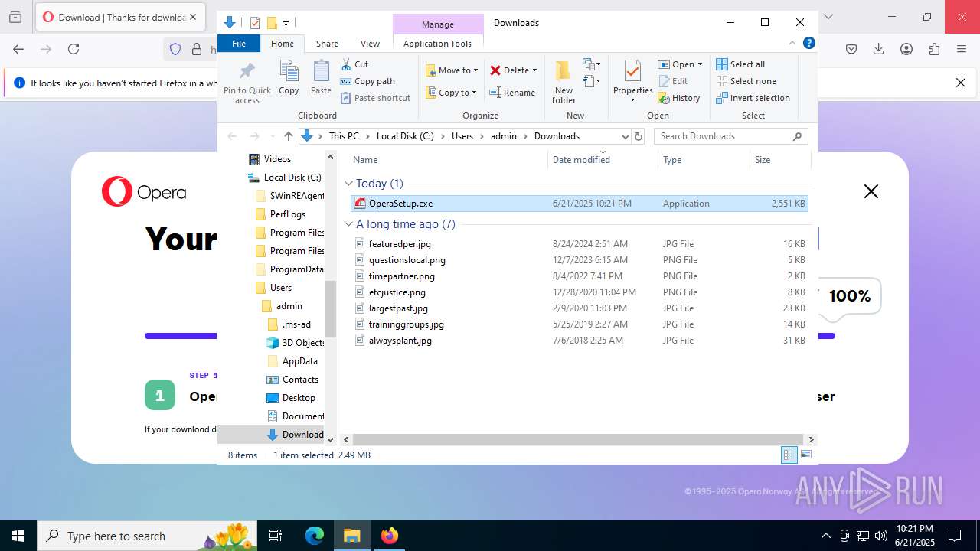
Task: Open Explorer Help question icon
Action: (x=808, y=43)
